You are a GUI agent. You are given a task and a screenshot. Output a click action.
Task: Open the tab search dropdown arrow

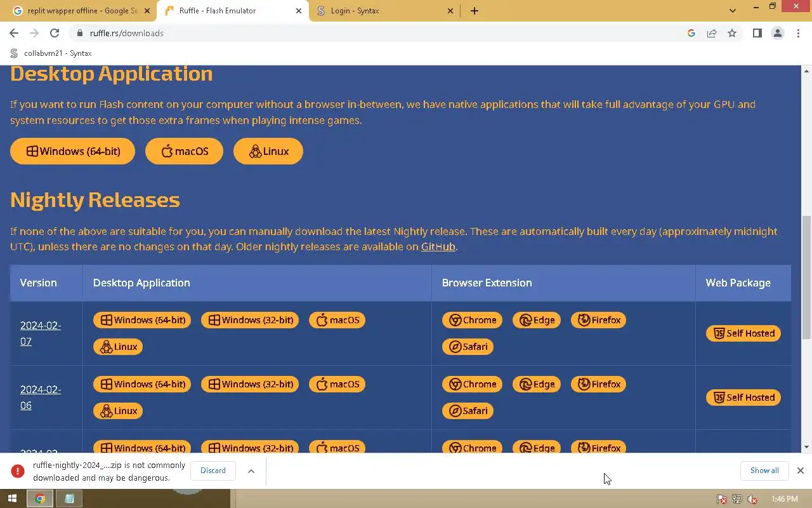click(733, 11)
